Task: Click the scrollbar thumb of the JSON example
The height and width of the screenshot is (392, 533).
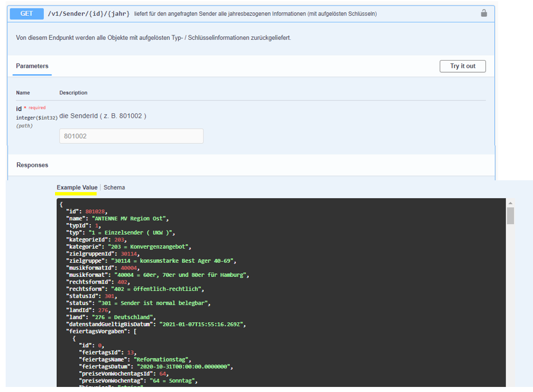Action: (510, 216)
